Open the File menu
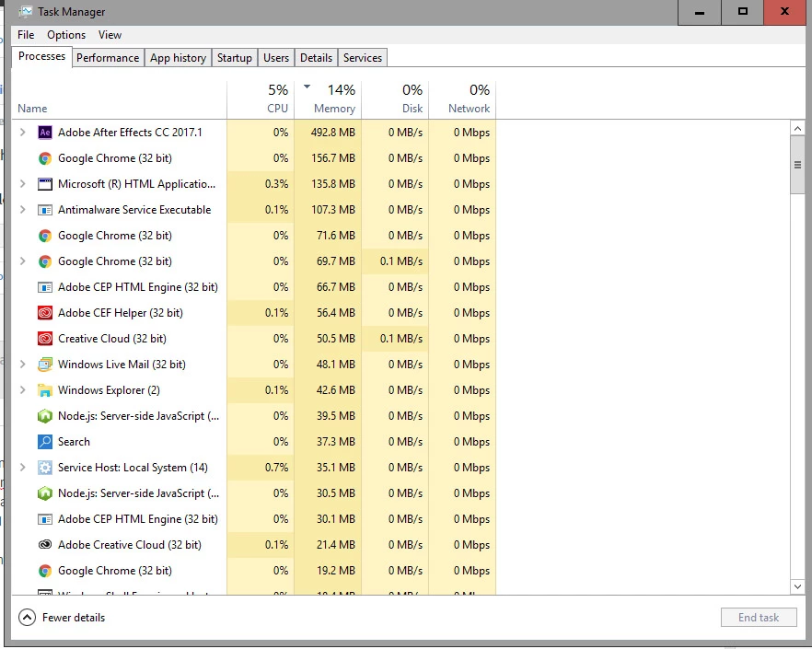This screenshot has width=812, height=649. 26,35
